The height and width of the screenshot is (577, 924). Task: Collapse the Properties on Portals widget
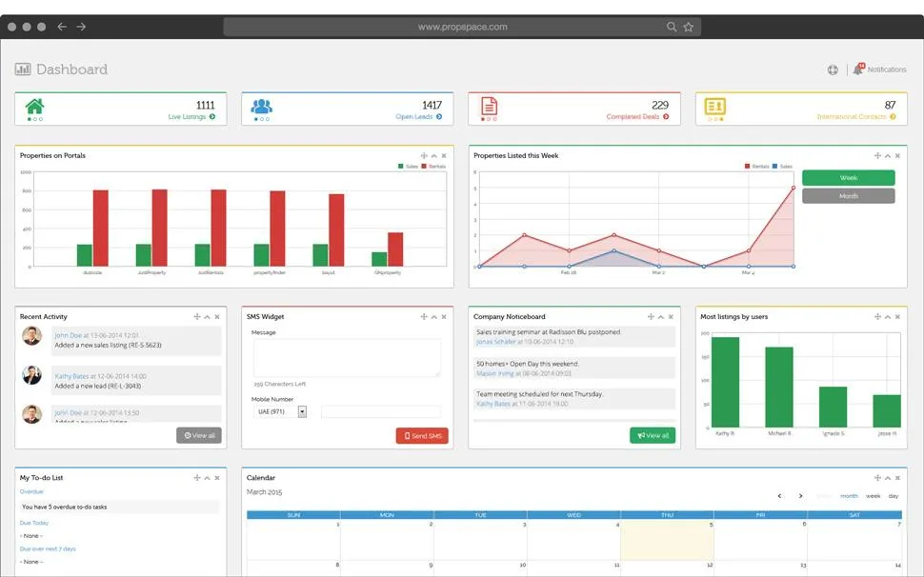click(433, 155)
